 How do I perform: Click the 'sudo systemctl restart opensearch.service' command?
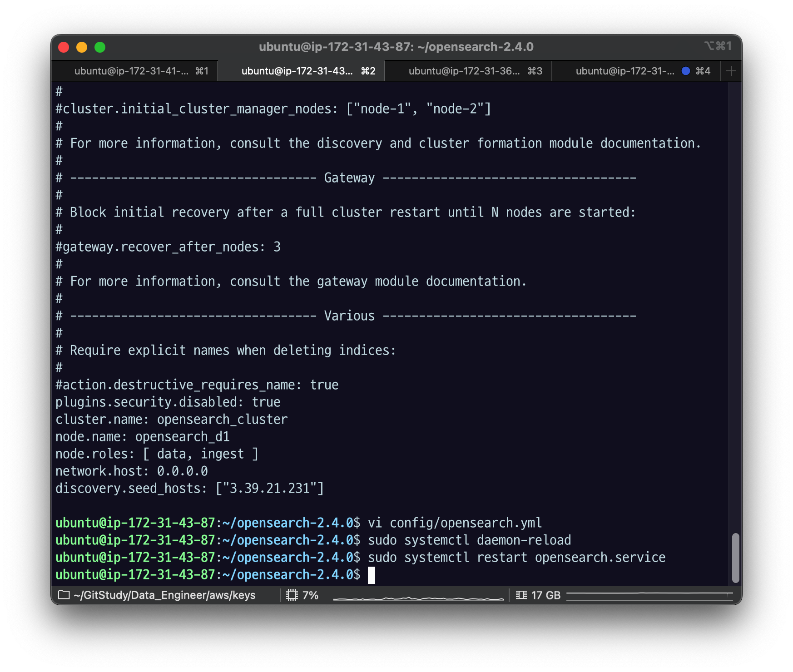click(x=516, y=557)
